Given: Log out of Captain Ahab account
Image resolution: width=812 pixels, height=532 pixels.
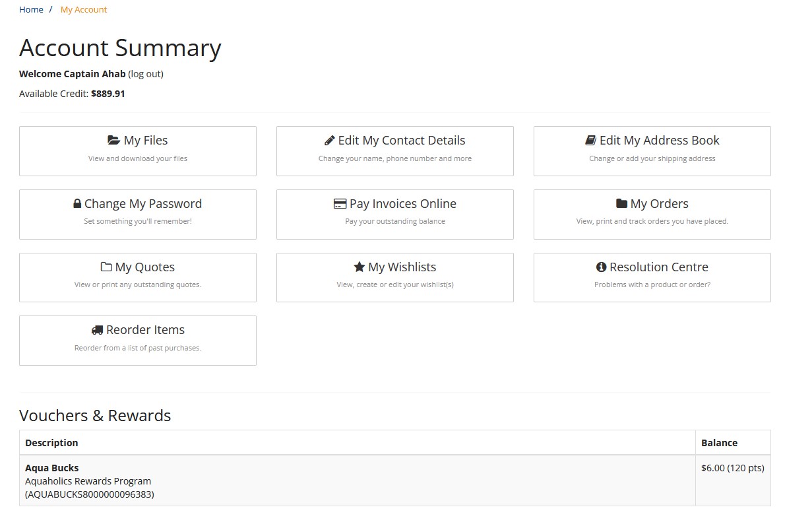Looking at the screenshot, I should 146,74.
